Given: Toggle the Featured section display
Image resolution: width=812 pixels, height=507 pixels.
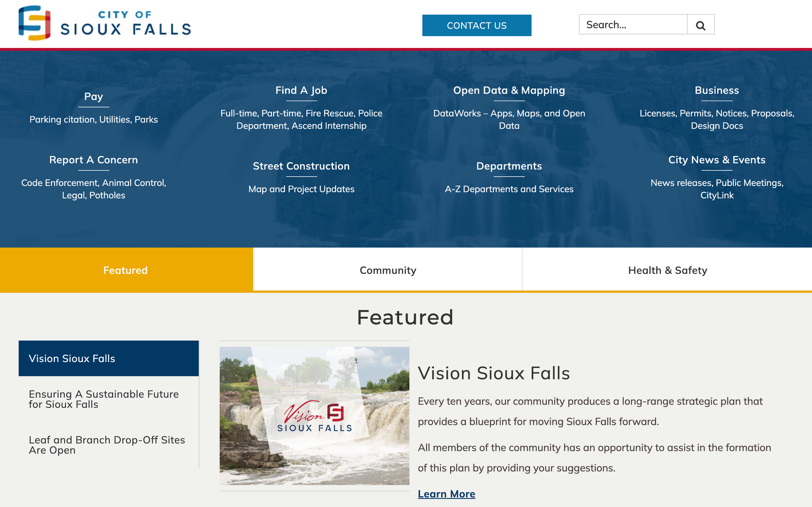Looking at the screenshot, I should 125,270.
